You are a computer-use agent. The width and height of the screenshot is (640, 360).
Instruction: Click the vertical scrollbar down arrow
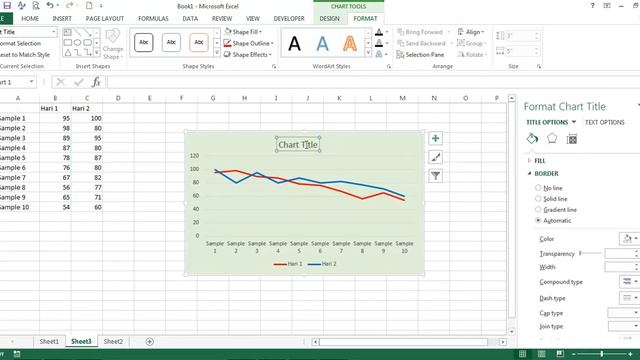point(512,331)
